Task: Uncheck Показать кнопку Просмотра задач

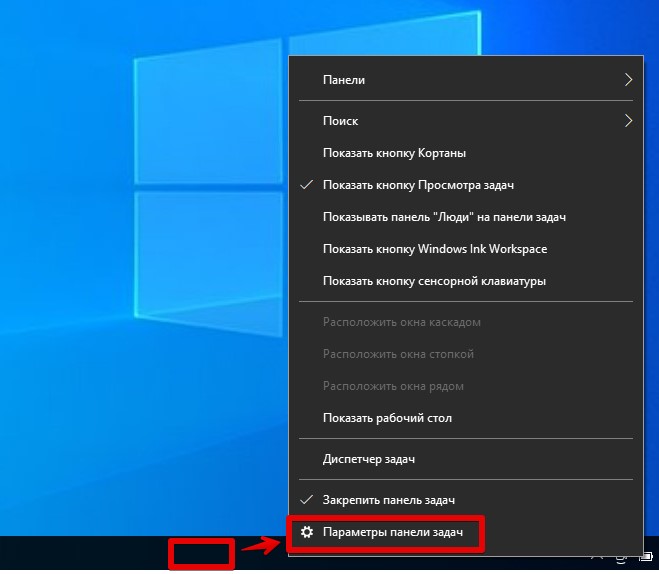Action: (466, 185)
